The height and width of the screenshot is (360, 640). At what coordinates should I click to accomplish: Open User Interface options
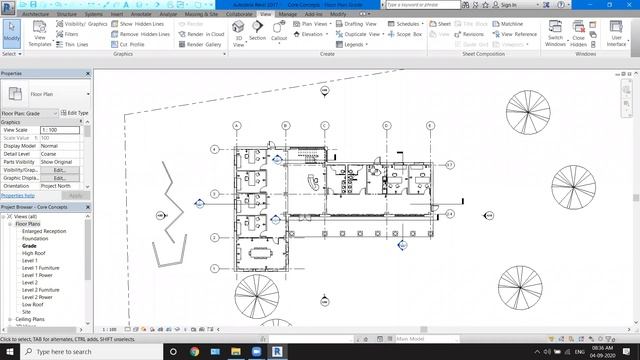pos(616,34)
